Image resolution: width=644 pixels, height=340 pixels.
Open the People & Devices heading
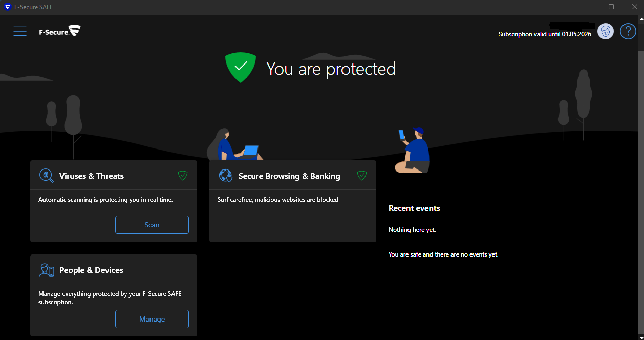click(x=91, y=270)
